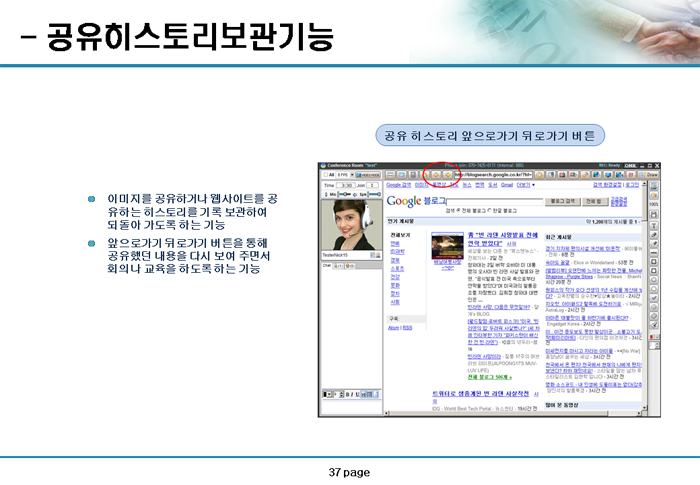Image resolution: width=700 pixels, height=485 pixels.
Task: Click the chat message input box
Action: 351,406
